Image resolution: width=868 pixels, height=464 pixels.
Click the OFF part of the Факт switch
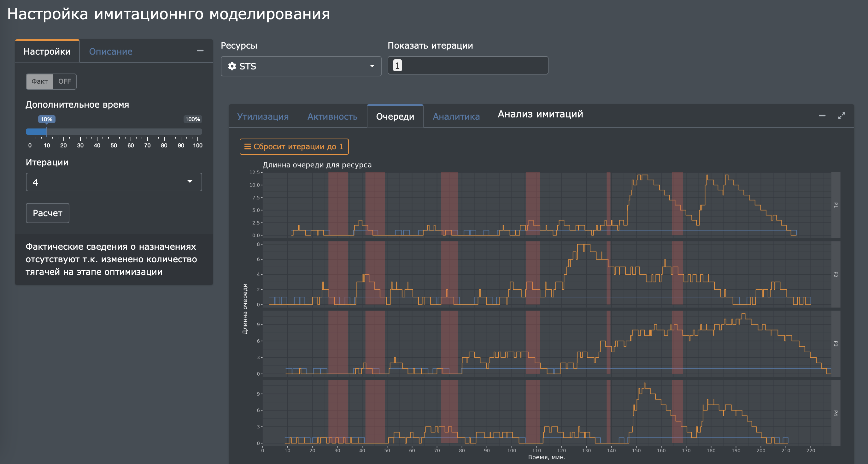(64, 81)
